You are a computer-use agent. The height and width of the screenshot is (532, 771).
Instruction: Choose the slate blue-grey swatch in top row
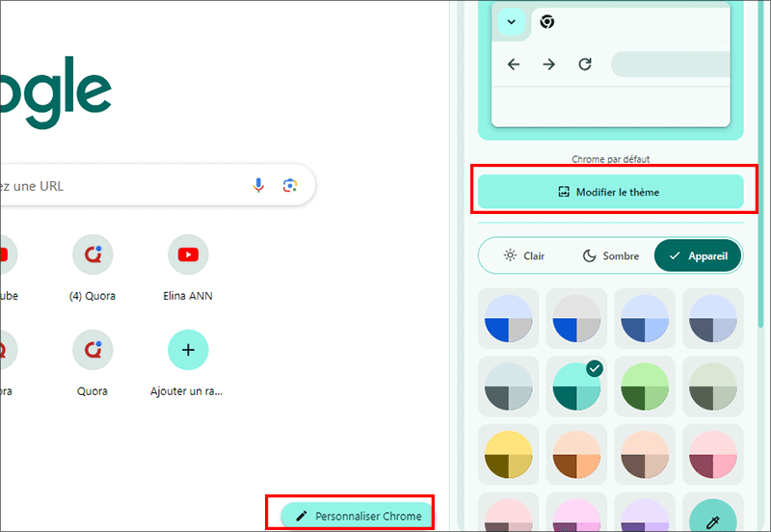[x=713, y=319]
